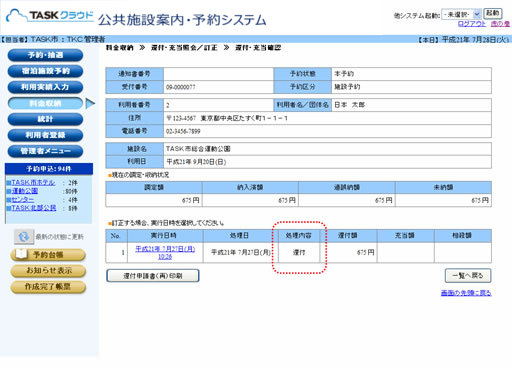Click the 本予約 reservation status value
This screenshot has width=512, height=384.
[x=344, y=74]
